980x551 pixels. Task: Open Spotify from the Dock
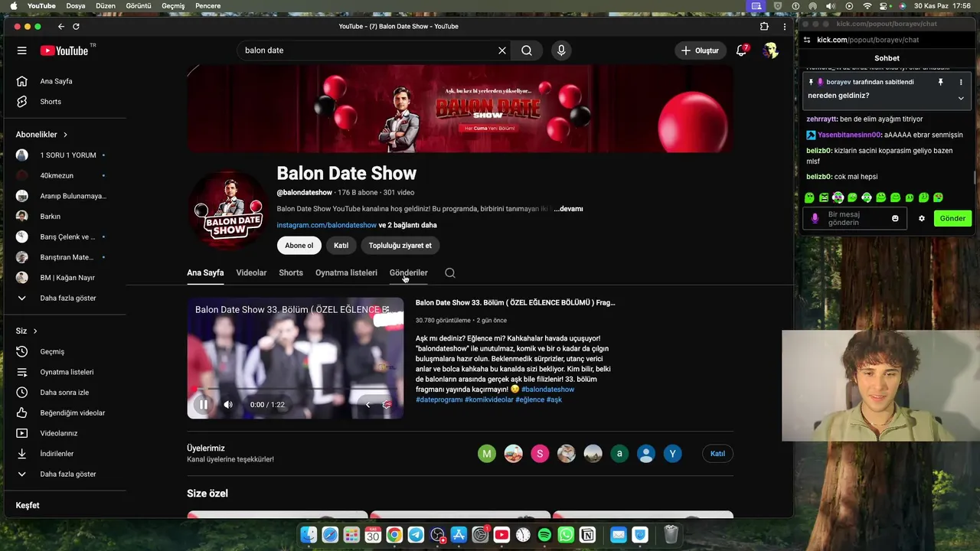tap(544, 535)
